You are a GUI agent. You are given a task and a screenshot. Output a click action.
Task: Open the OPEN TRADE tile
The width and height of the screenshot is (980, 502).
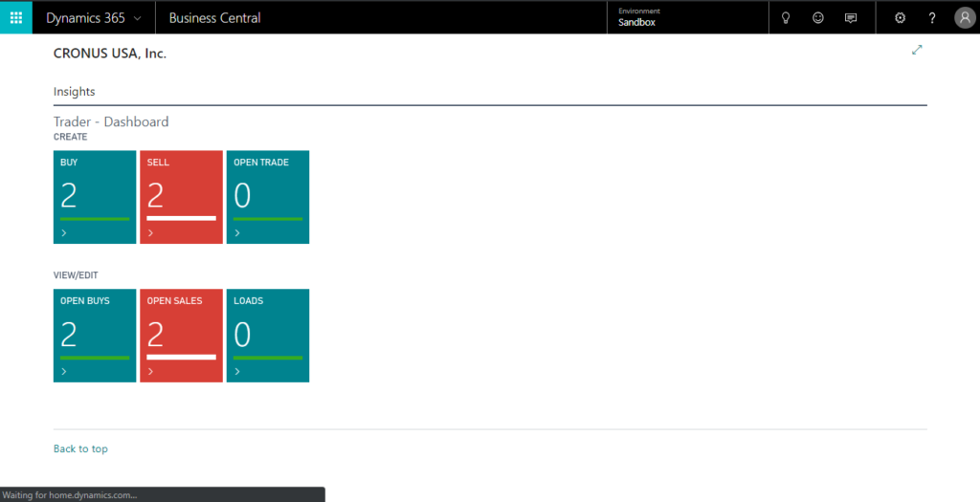point(268,197)
